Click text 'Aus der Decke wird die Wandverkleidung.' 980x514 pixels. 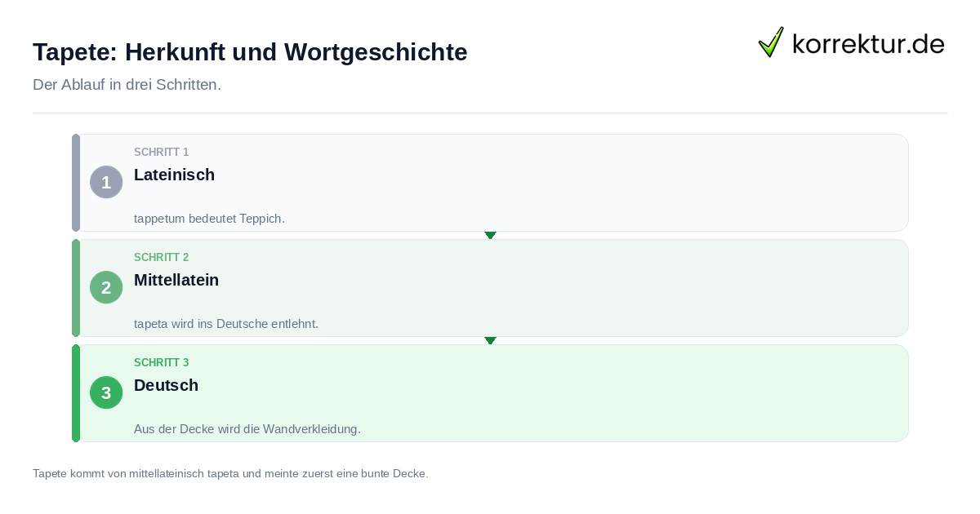coord(247,429)
